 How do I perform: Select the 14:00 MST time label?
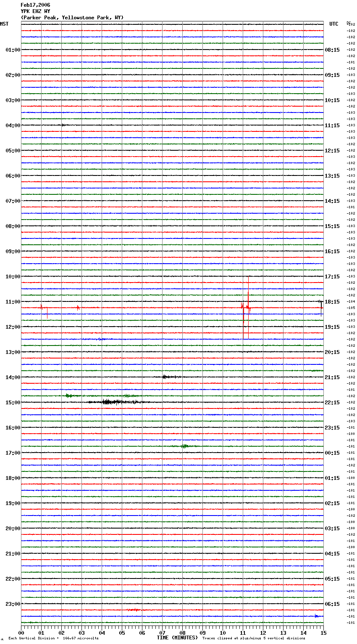pyautogui.click(x=13, y=377)
